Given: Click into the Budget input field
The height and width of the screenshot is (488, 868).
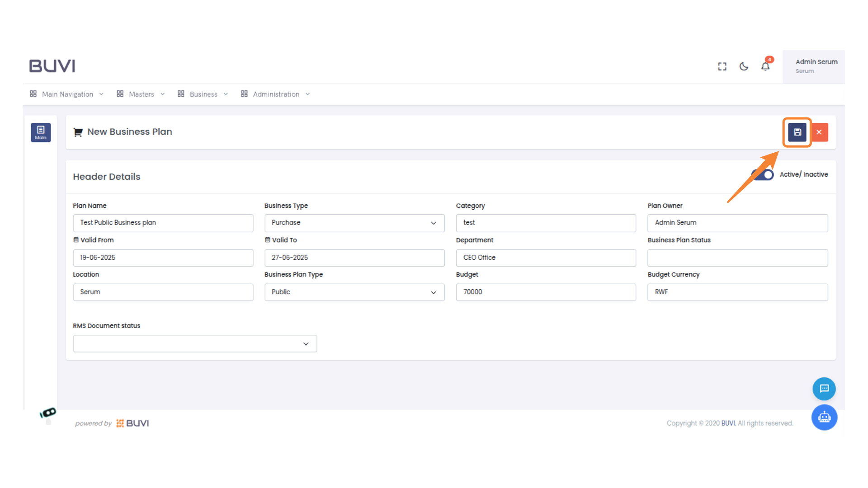Looking at the screenshot, I should pos(546,292).
